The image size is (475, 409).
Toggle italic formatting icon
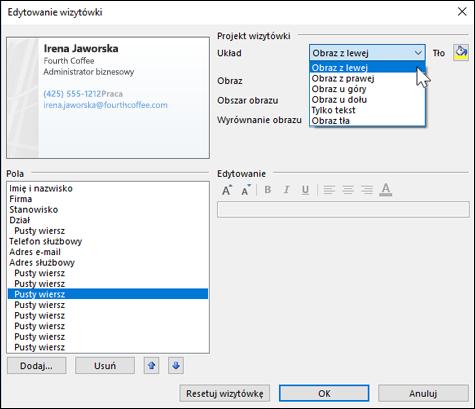point(286,190)
